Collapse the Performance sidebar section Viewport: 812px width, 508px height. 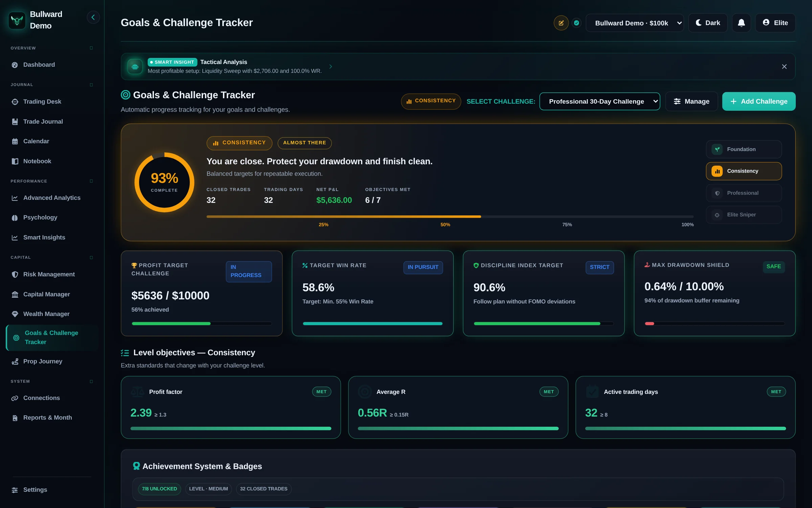point(91,181)
